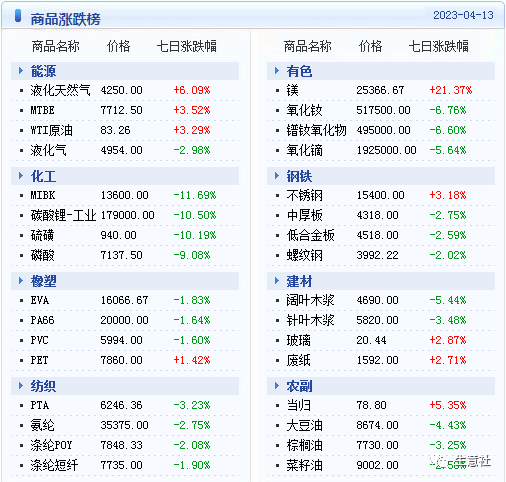
Task: Click the -11.69% change for MIBK
Action: [195, 195]
